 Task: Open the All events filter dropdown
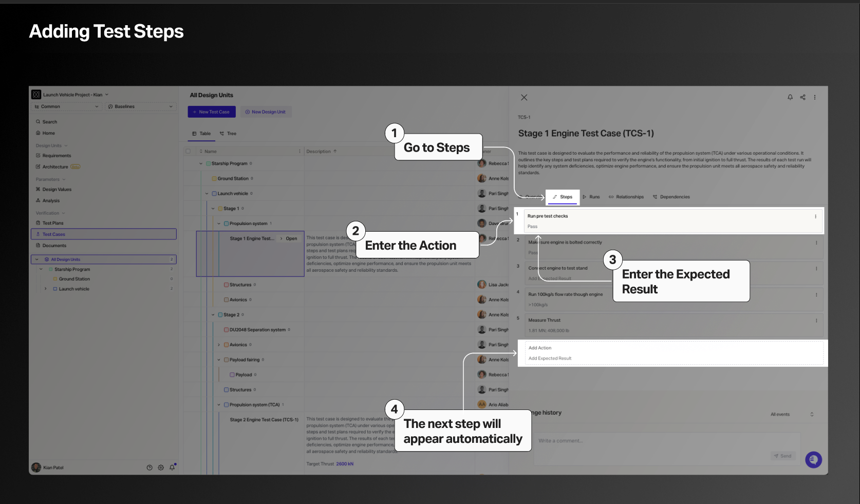tap(792, 414)
